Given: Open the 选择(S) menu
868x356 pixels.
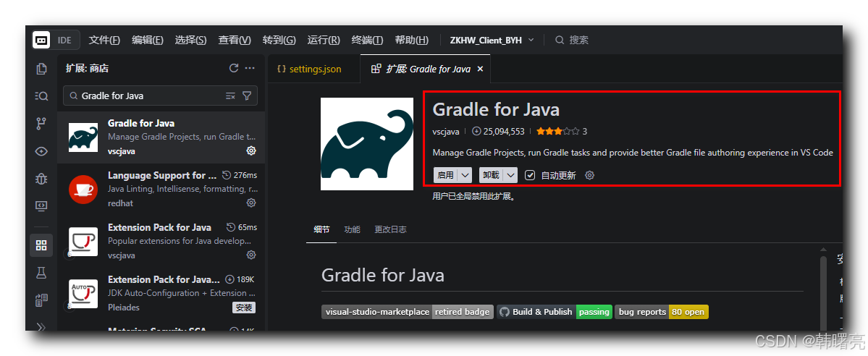Looking at the screenshot, I should (x=190, y=40).
